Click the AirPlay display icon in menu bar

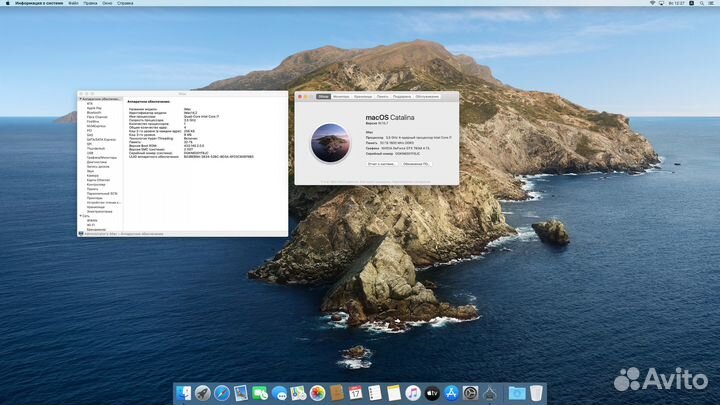[x=661, y=3]
